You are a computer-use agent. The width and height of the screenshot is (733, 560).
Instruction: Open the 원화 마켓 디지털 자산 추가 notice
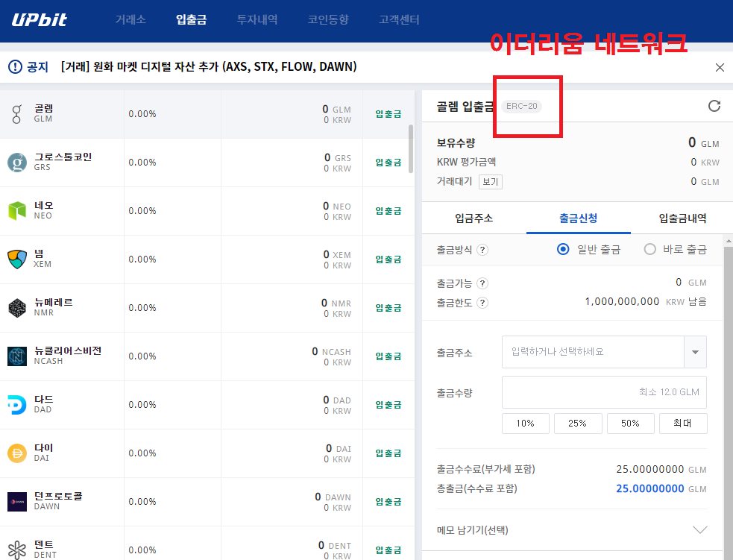point(209,67)
